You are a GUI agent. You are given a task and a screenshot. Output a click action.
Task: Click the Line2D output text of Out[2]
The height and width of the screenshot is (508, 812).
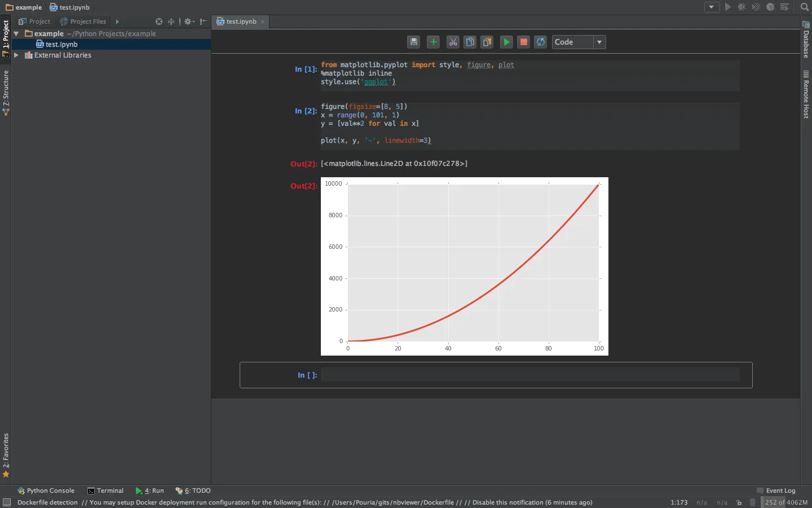394,164
